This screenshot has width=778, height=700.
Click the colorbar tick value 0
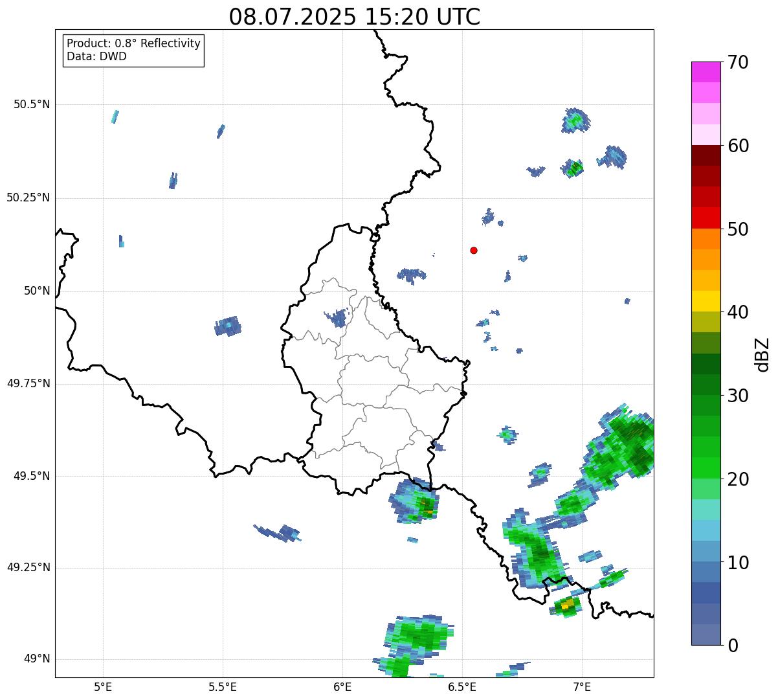(733, 646)
